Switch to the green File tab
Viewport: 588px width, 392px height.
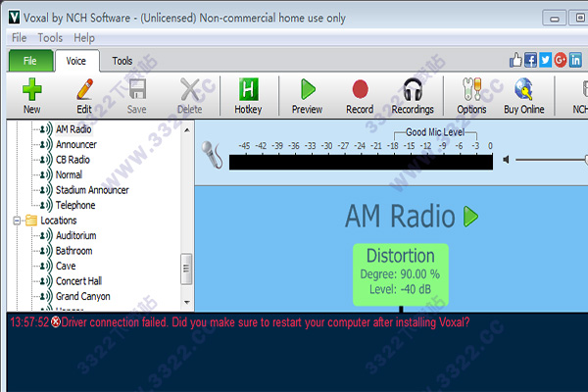click(30, 61)
